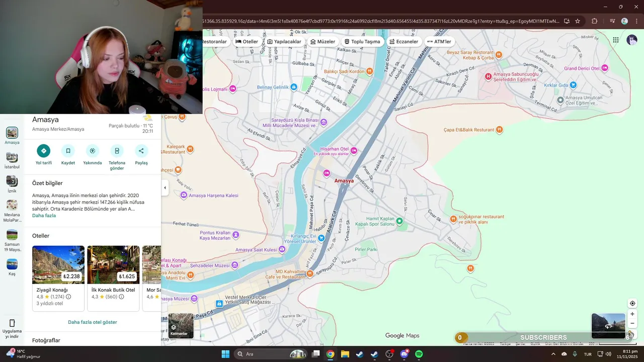The height and width of the screenshot is (362, 644).
Task: Zoom in the map with plus button
Action: point(632,314)
